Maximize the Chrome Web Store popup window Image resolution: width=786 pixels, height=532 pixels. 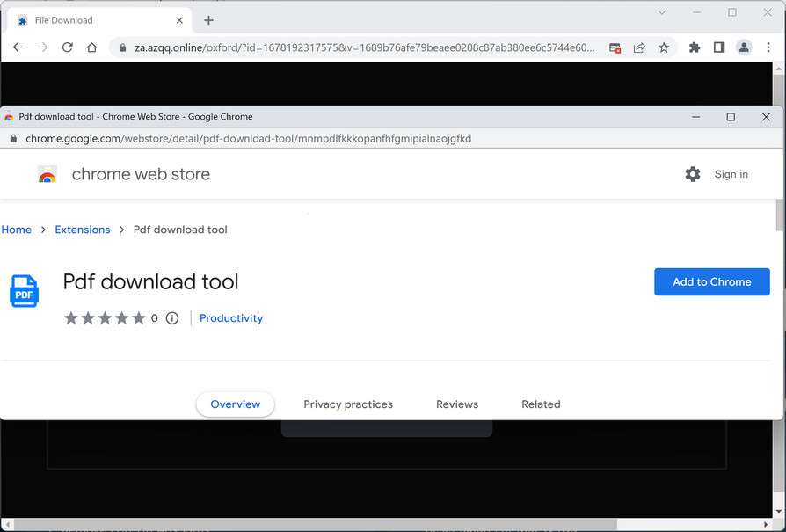pyautogui.click(x=731, y=117)
